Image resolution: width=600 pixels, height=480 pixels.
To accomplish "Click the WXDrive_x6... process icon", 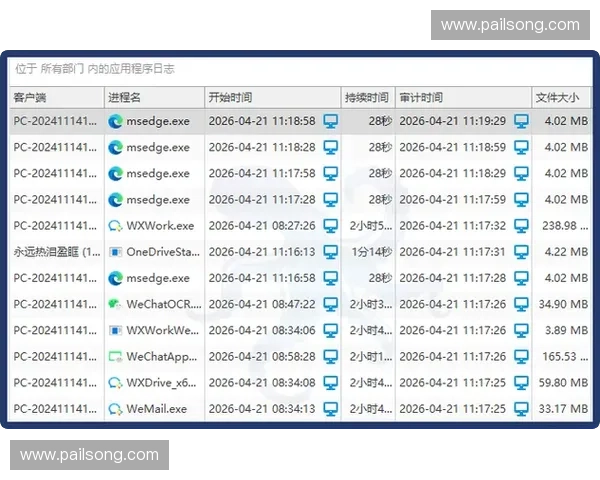I will coord(115,383).
